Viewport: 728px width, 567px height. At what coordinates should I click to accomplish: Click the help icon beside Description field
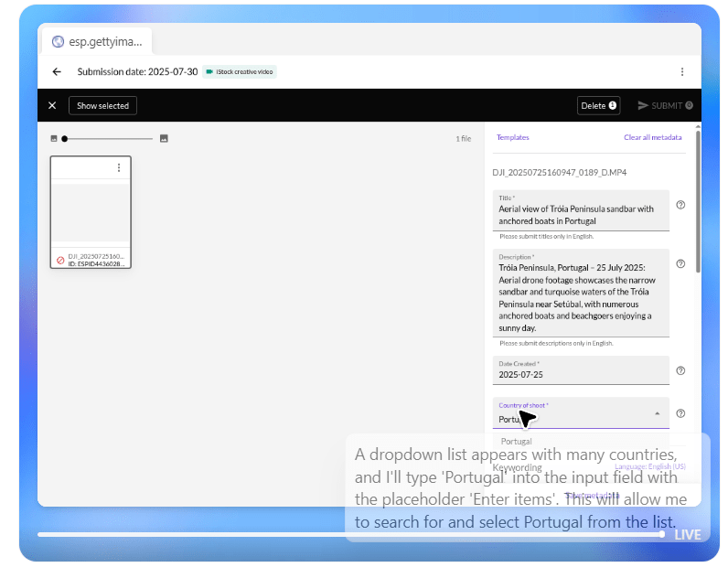coord(680,263)
